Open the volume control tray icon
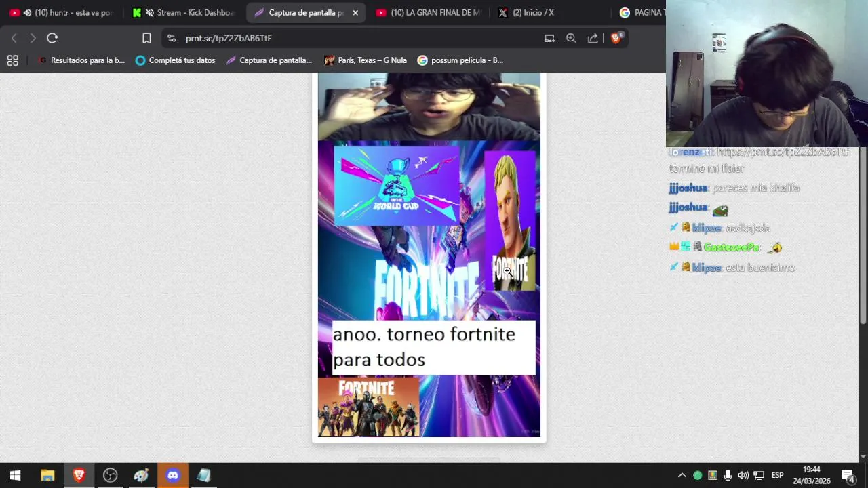868x488 pixels. [x=743, y=475]
